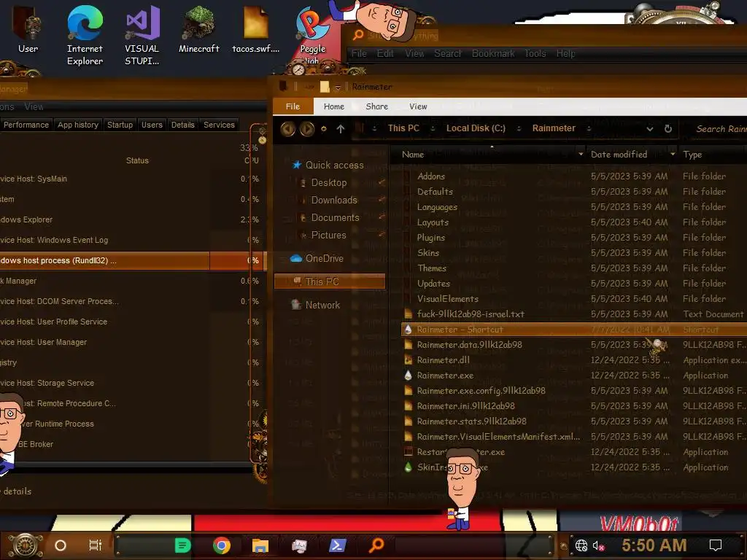Open the Share ribbon tab
The image size is (747, 560).
pyautogui.click(x=377, y=106)
